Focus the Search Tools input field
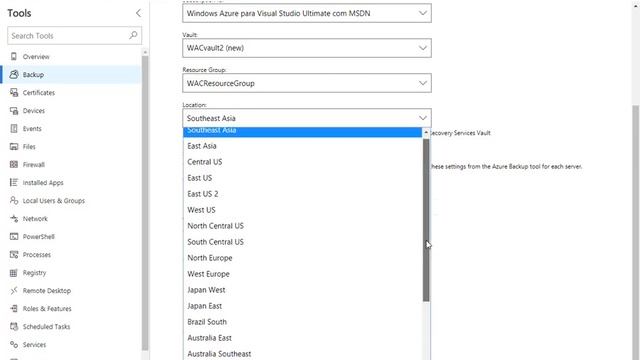This screenshot has height=360, width=640. click(x=74, y=36)
